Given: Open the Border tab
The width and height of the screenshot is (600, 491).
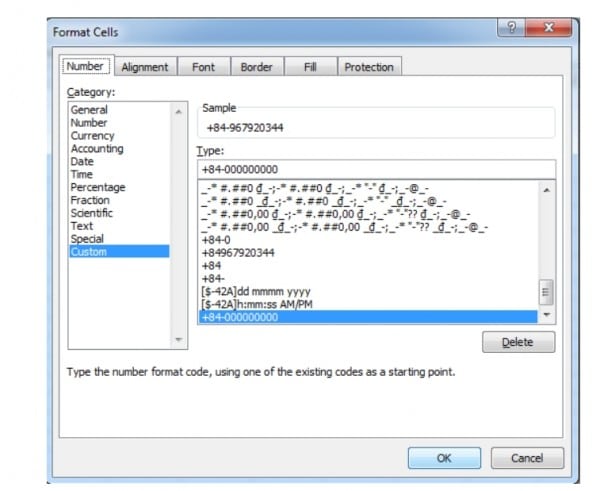Looking at the screenshot, I should pyautogui.click(x=256, y=67).
